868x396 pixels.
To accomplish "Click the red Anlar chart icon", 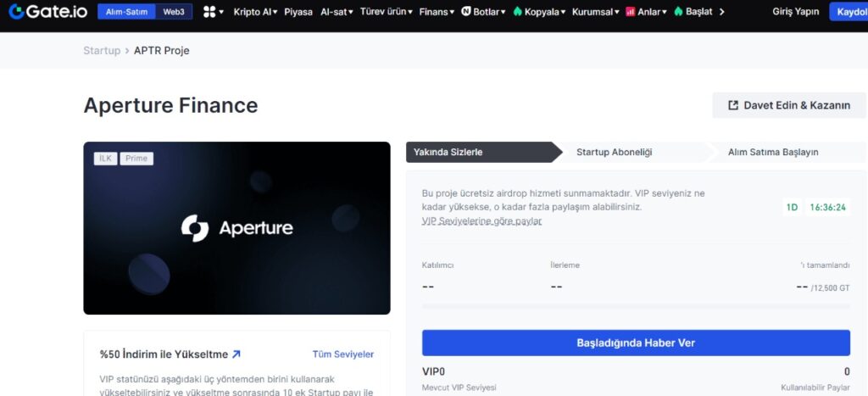I will 630,12.
